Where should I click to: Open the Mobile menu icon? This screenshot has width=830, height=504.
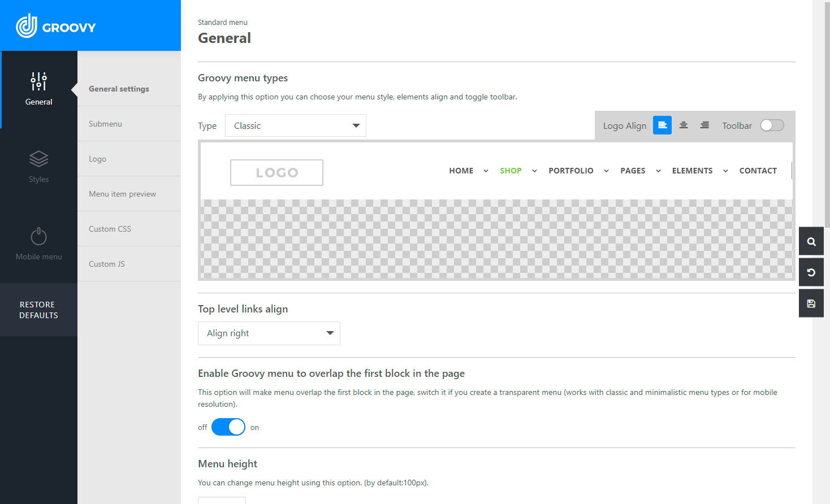(38, 236)
